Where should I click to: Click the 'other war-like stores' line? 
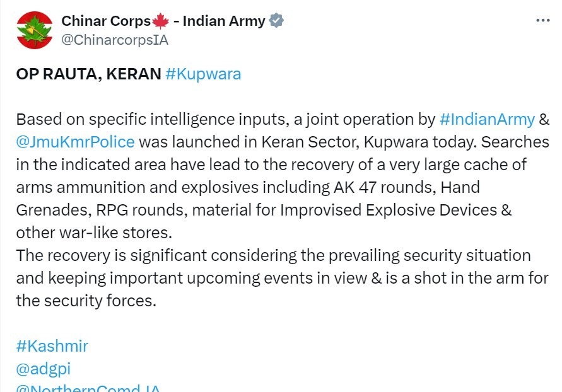93,233
